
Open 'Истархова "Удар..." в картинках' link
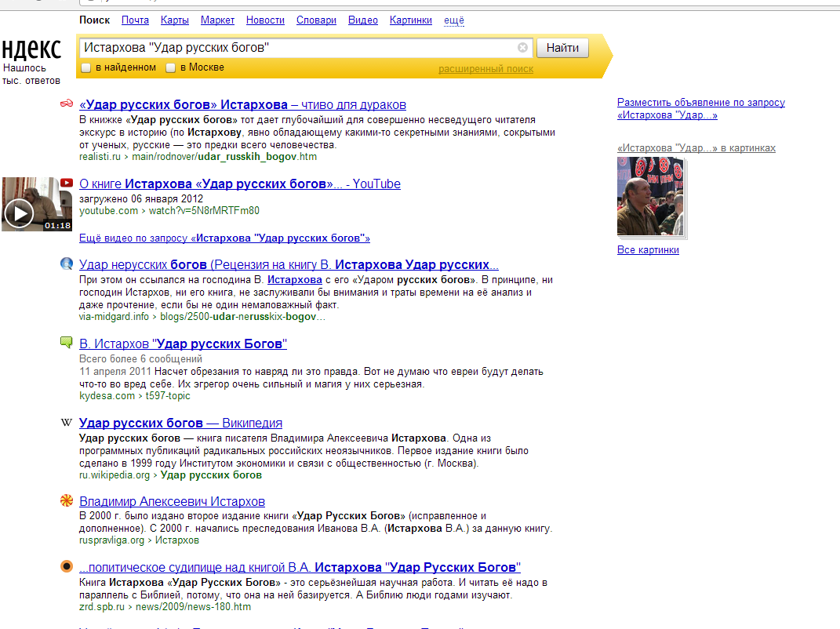point(696,148)
